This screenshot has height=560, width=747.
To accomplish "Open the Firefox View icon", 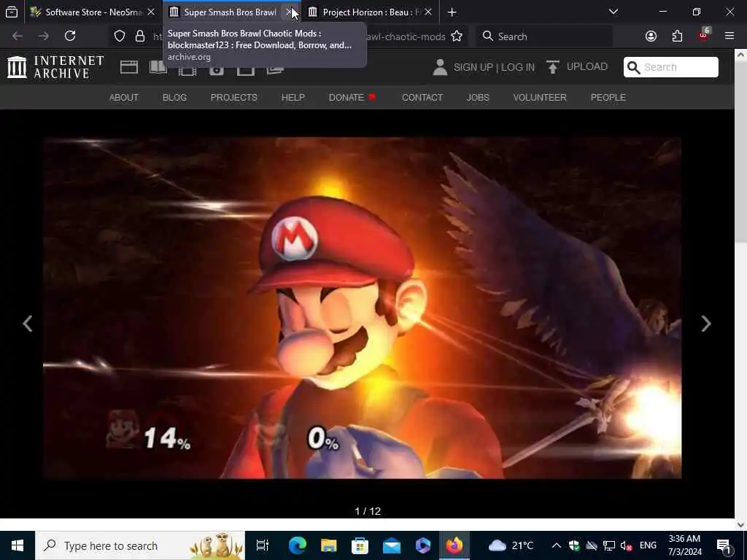I will pos(12,12).
